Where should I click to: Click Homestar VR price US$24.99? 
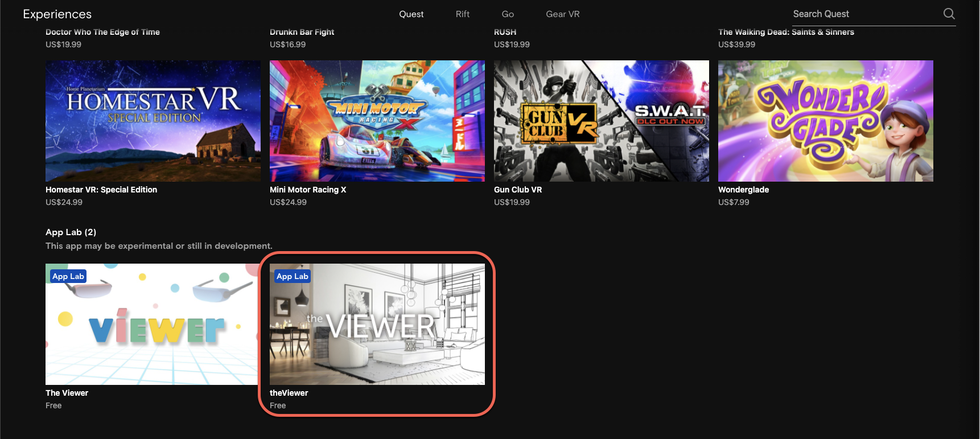pyautogui.click(x=64, y=202)
